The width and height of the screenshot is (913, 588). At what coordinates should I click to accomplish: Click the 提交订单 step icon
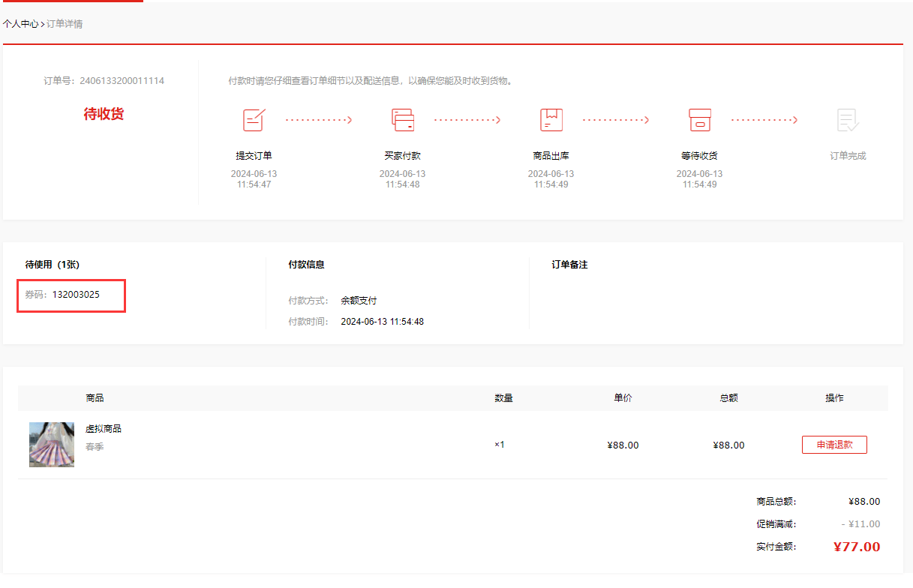coord(254,120)
